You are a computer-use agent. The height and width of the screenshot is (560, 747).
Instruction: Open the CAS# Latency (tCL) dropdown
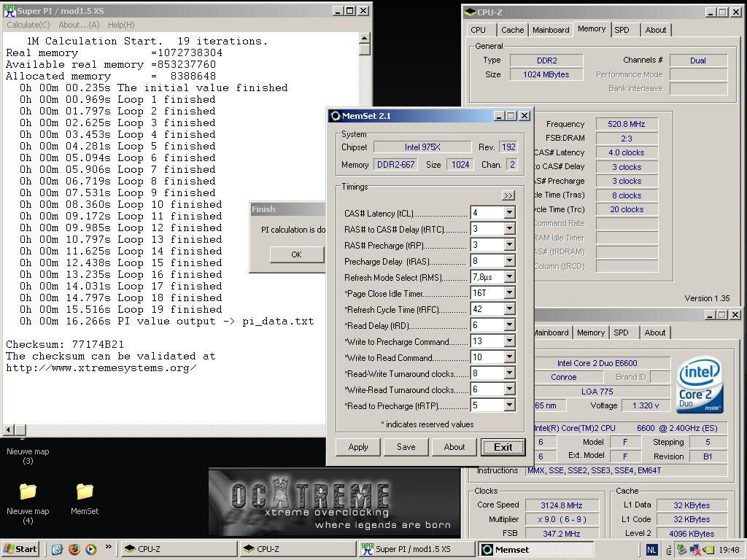click(x=509, y=212)
